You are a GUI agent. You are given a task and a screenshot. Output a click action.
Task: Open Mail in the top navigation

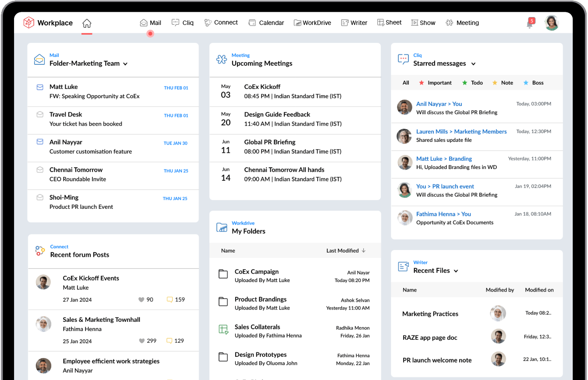(150, 23)
